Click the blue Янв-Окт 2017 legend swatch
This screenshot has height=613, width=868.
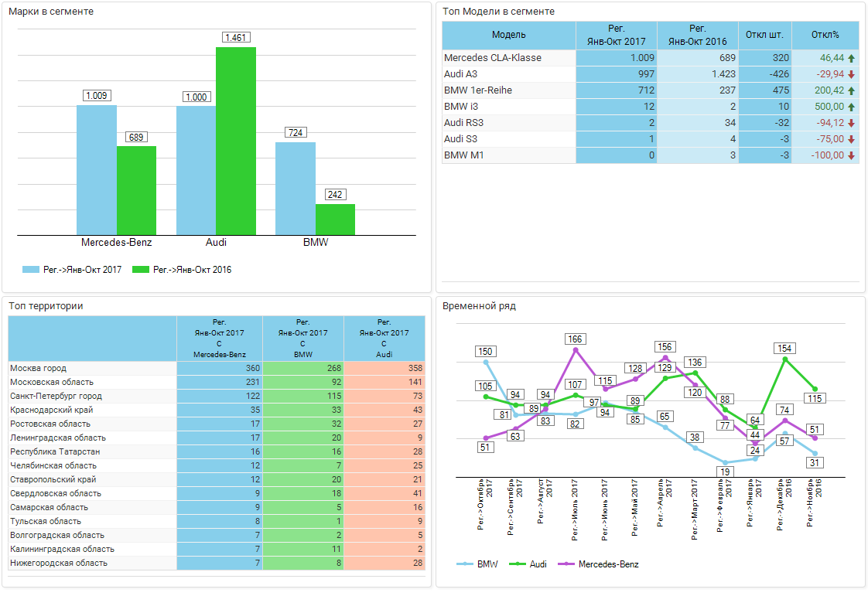(x=31, y=270)
